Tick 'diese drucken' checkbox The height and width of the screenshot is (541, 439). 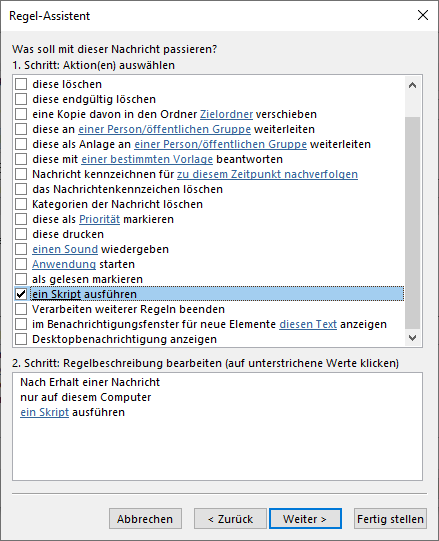[x=21, y=234]
